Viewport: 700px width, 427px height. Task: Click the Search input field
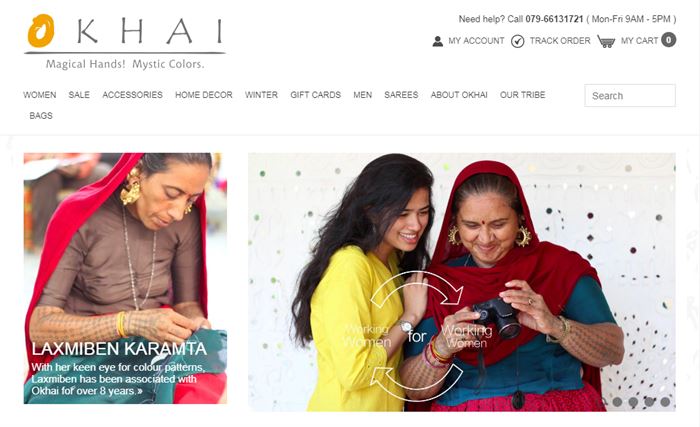(x=630, y=96)
